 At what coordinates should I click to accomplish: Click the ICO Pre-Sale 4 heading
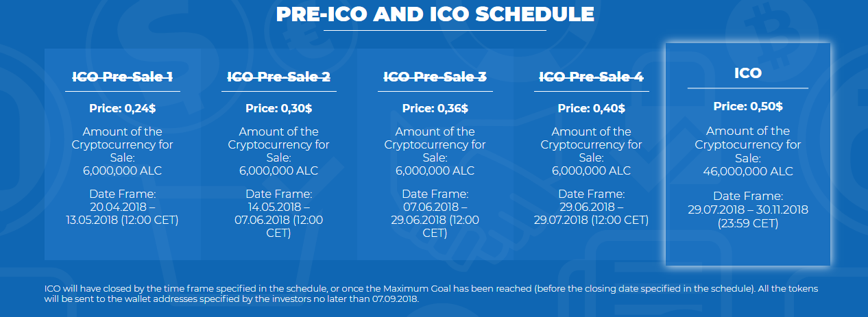[x=591, y=77]
